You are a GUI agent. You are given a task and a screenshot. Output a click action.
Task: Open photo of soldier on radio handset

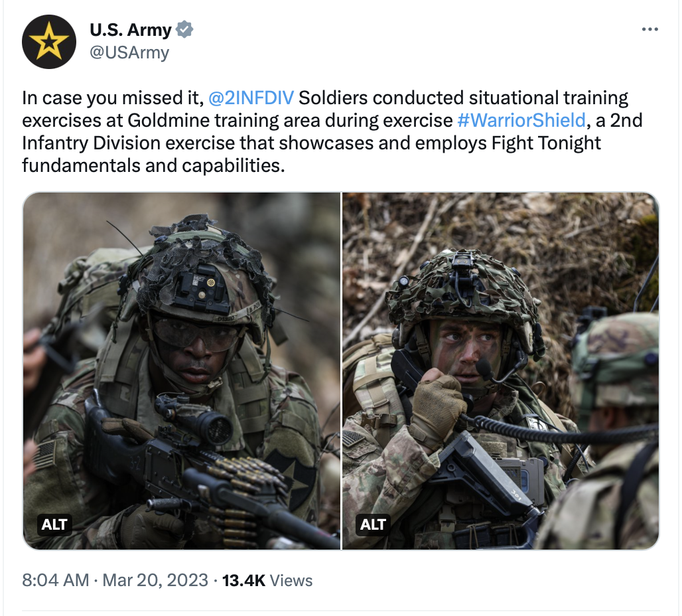coord(501,371)
